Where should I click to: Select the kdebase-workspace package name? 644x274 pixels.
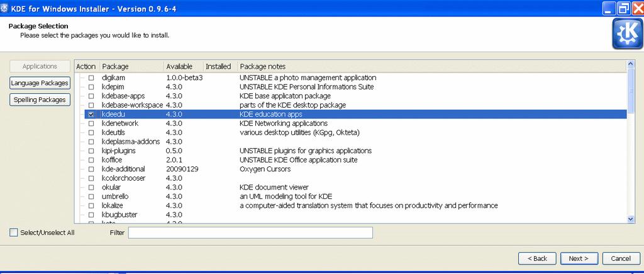132,105
